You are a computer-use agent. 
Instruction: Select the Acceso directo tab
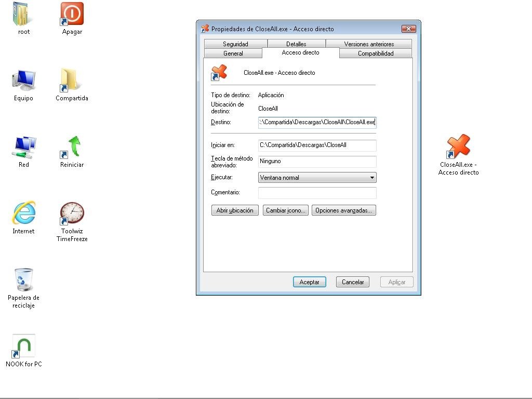point(301,52)
